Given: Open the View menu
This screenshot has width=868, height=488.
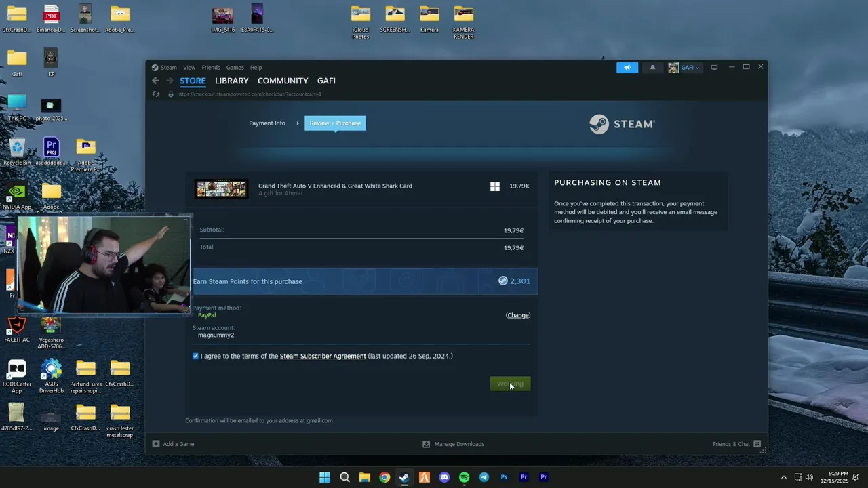Looking at the screenshot, I should pos(189,68).
